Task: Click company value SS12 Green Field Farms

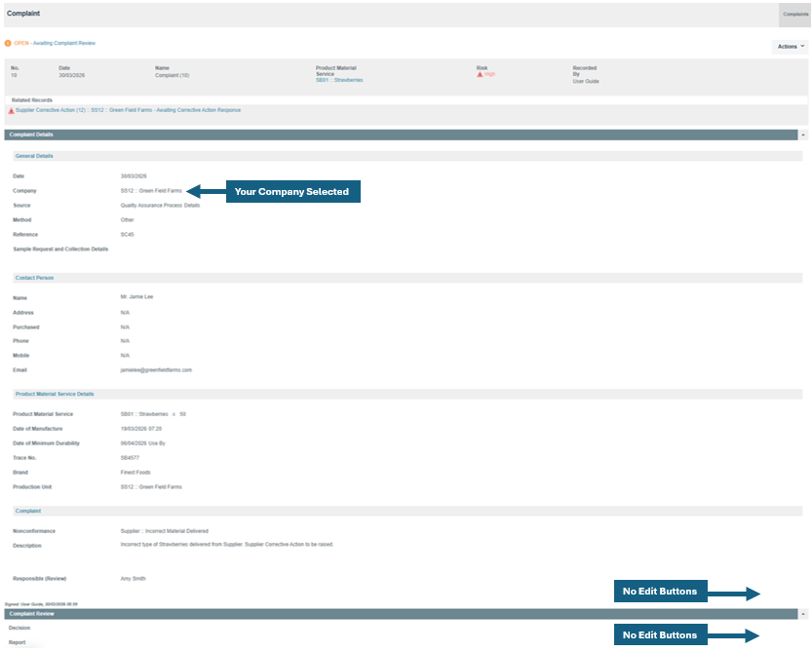Action: coord(151,191)
